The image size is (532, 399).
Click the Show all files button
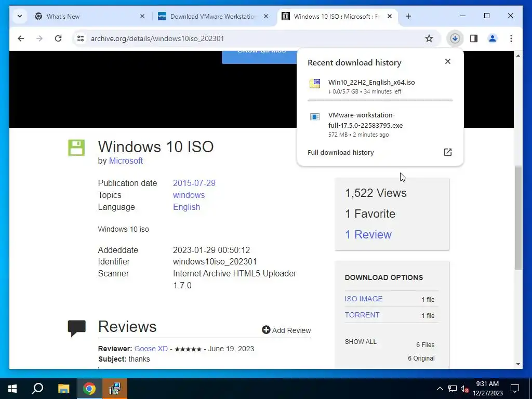point(261,56)
